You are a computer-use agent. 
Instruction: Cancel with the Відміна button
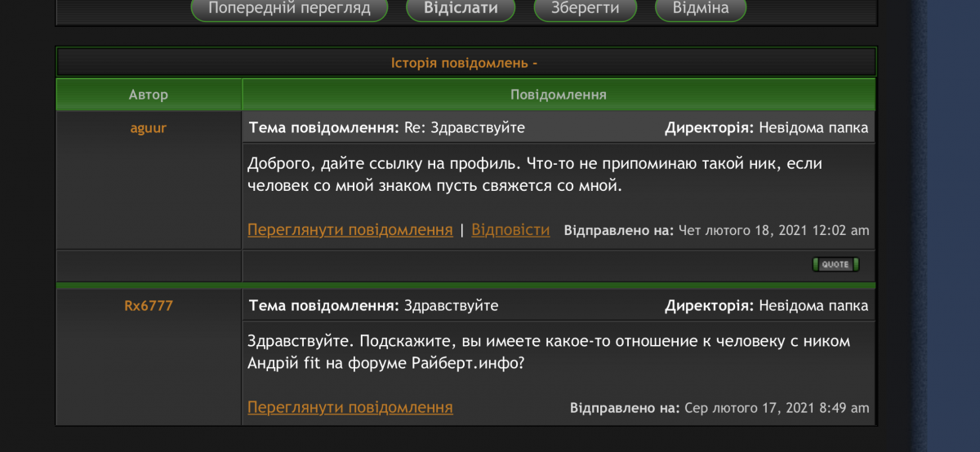(701, 9)
